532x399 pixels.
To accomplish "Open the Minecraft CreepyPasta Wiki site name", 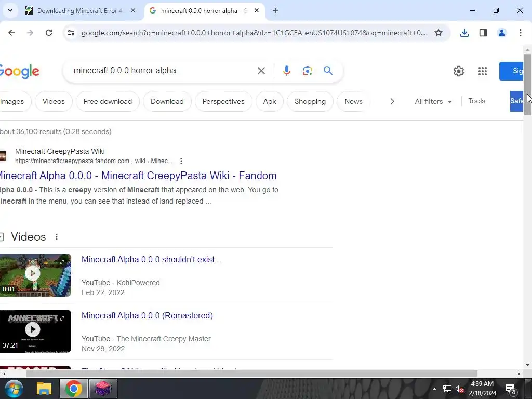I will pyautogui.click(x=60, y=151).
